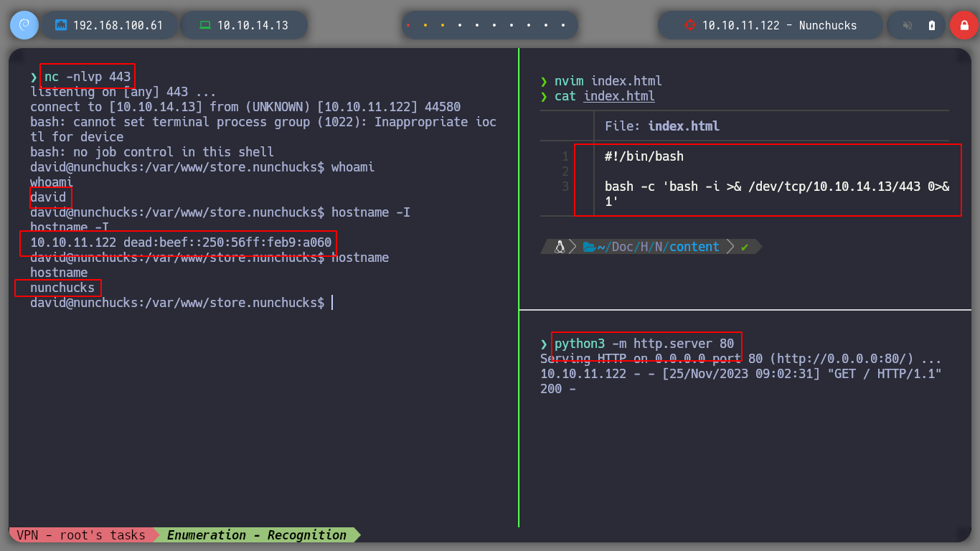Viewport: 980px width, 551px height.
Task: Click the 'cat index.html' command
Action: click(x=605, y=96)
